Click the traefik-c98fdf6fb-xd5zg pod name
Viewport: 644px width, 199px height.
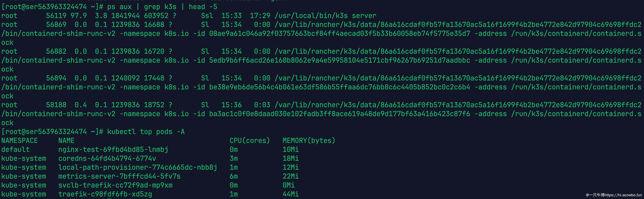105,194
